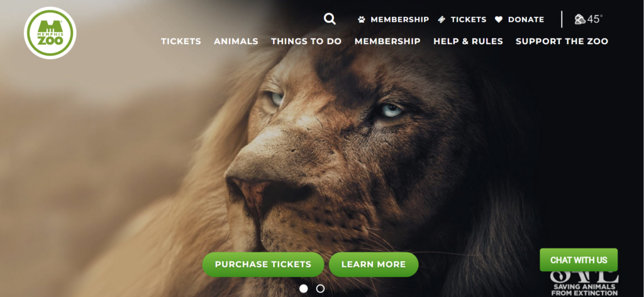Click the cloudy weather icon

[x=580, y=20]
